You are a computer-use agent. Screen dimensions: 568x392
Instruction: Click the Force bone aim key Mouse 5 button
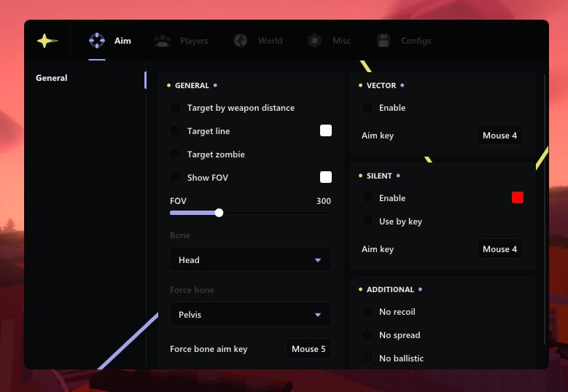point(308,349)
